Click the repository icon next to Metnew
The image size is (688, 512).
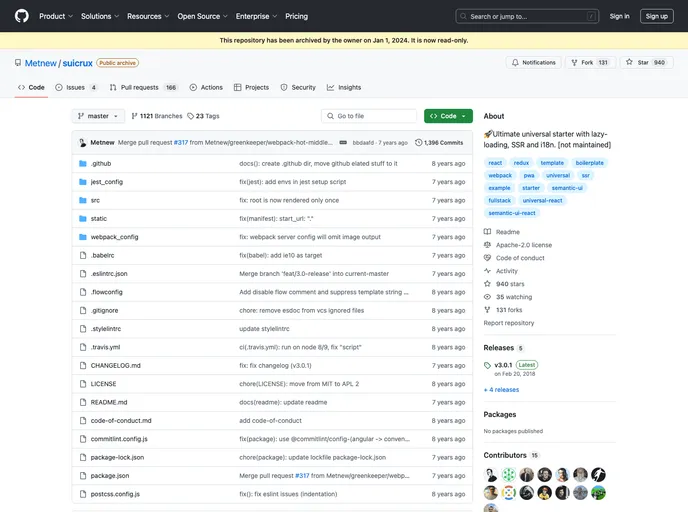[18, 63]
